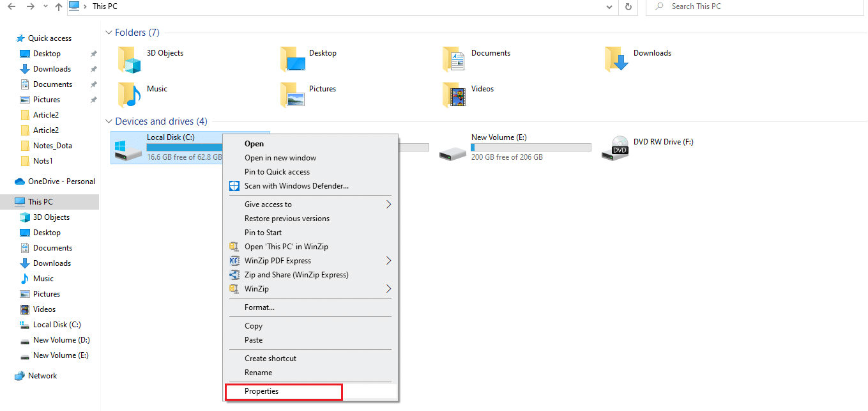Choose Rename in the context menu
The width and height of the screenshot is (868, 411).
(x=310, y=373)
